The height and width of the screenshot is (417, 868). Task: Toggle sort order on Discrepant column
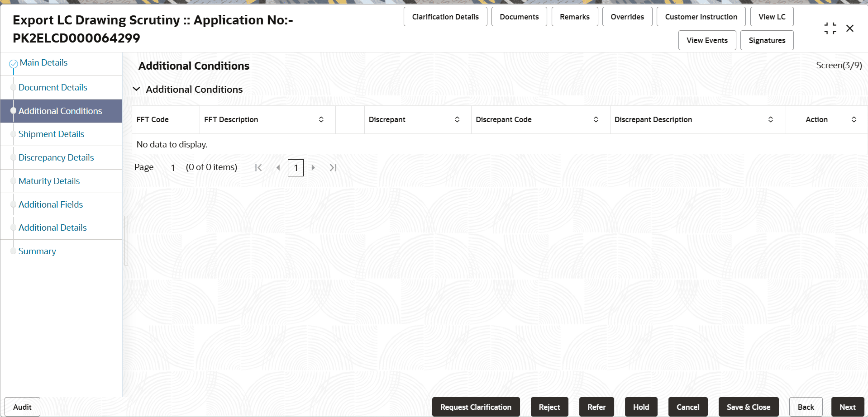tap(457, 119)
